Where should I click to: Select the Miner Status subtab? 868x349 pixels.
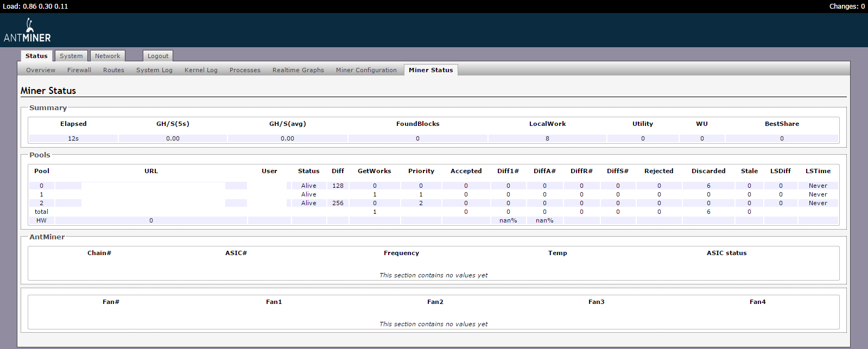(431, 70)
